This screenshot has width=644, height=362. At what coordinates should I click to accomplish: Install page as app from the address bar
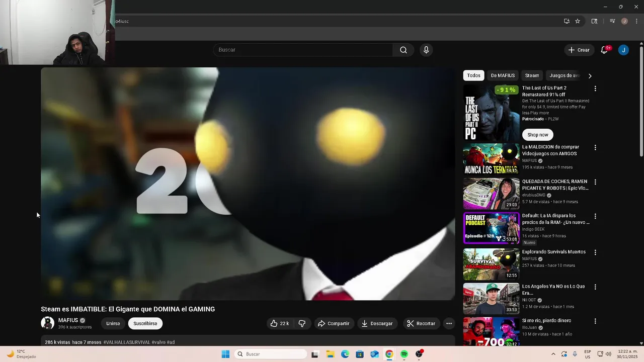(x=567, y=21)
